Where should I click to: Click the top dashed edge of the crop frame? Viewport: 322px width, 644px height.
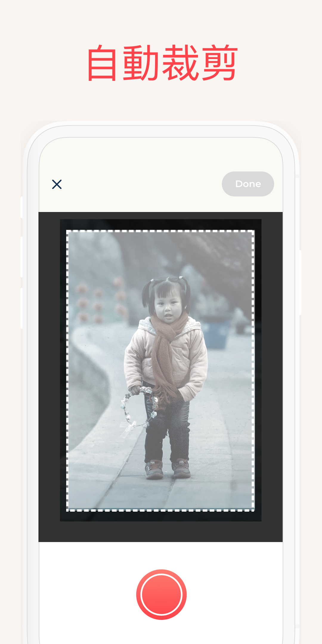coord(160,231)
